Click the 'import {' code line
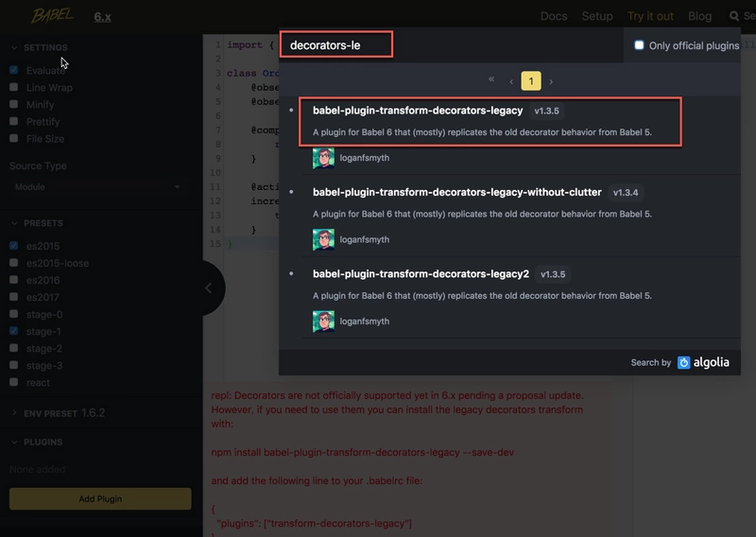 [x=250, y=44]
